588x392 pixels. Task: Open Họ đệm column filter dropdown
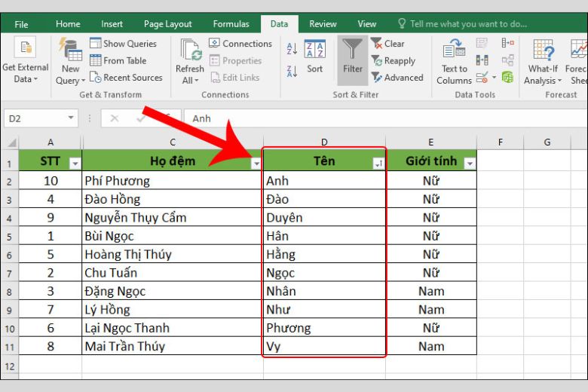coord(256,163)
